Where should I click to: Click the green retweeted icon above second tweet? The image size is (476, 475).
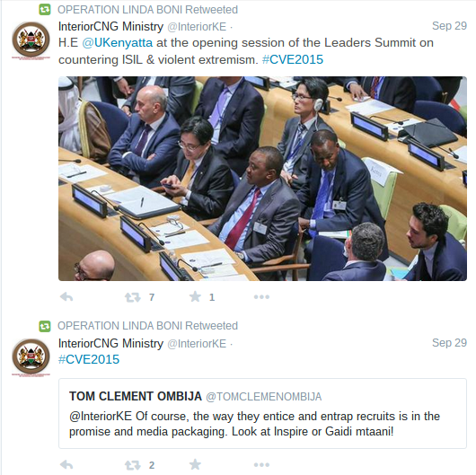(x=45, y=326)
